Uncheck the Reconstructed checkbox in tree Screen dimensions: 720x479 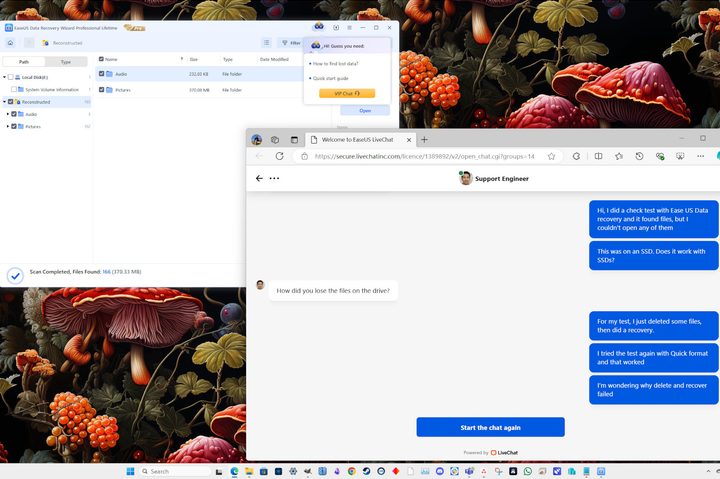pyautogui.click(x=11, y=101)
